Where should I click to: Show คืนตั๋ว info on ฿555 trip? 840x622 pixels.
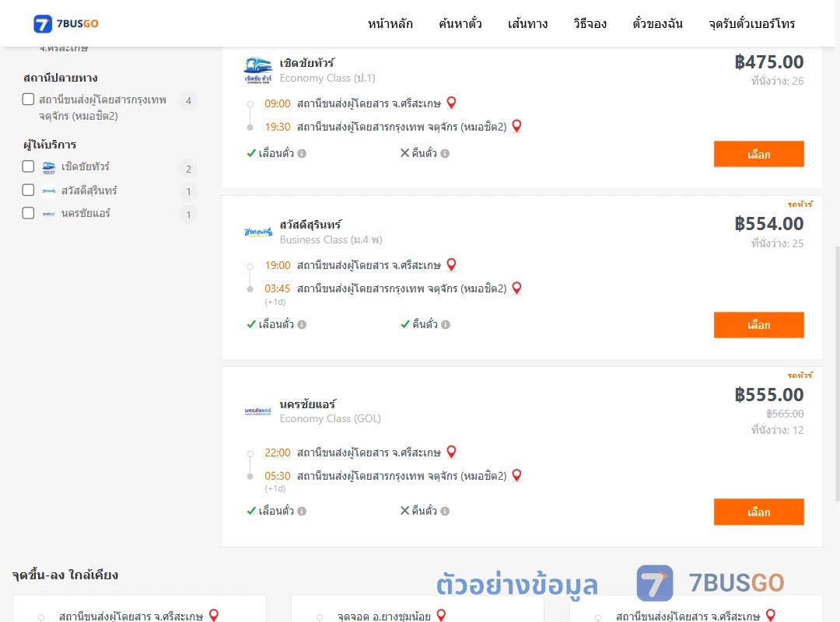[445, 511]
